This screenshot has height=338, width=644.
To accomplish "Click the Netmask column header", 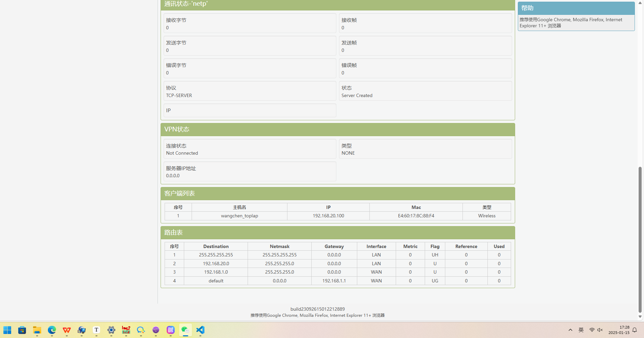I will tap(280, 246).
